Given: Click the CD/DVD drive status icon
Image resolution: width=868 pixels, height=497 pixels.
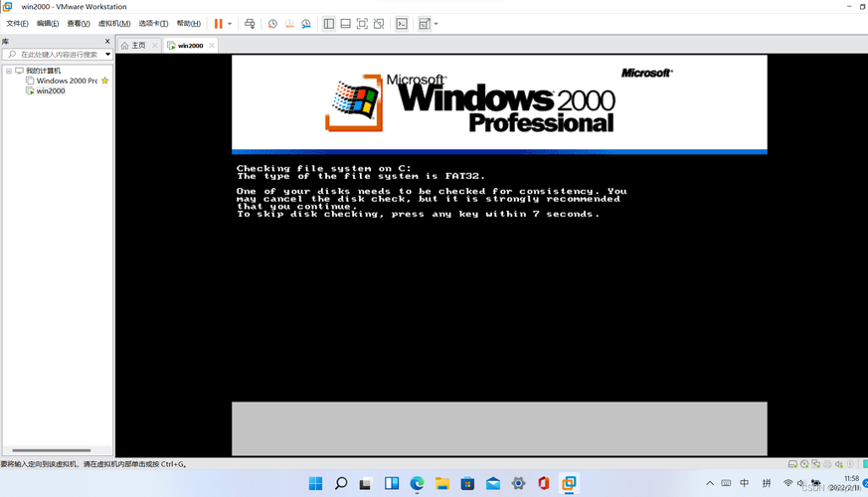Looking at the screenshot, I should 804,464.
